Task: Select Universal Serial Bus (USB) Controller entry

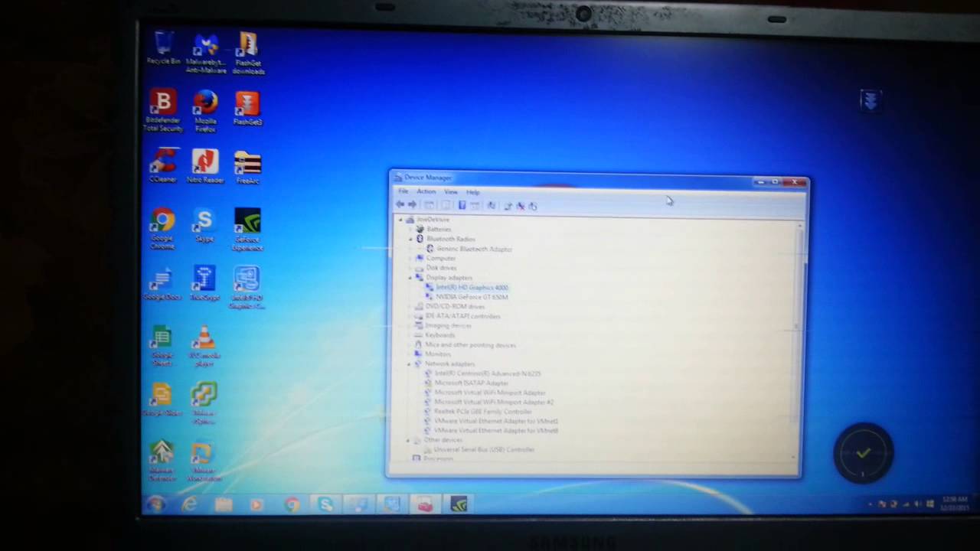Action: coord(484,449)
